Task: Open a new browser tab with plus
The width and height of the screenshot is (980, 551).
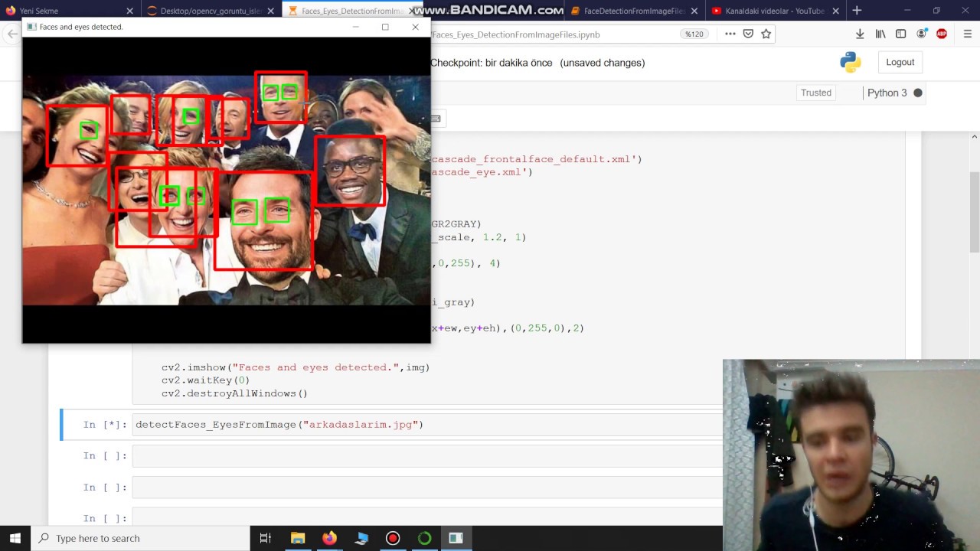Action: click(x=857, y=11)
